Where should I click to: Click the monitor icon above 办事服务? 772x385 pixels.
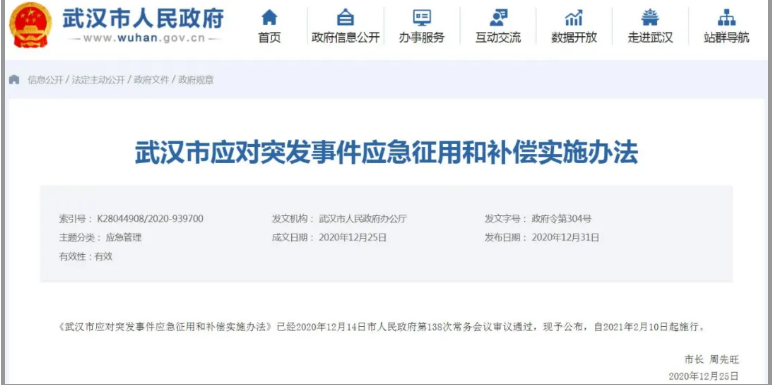(421, 18)
